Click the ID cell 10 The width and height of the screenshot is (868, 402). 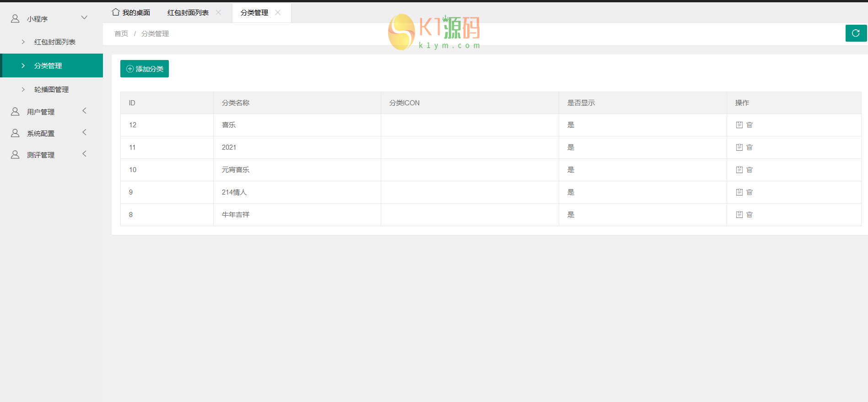click(x=167, y=170)
